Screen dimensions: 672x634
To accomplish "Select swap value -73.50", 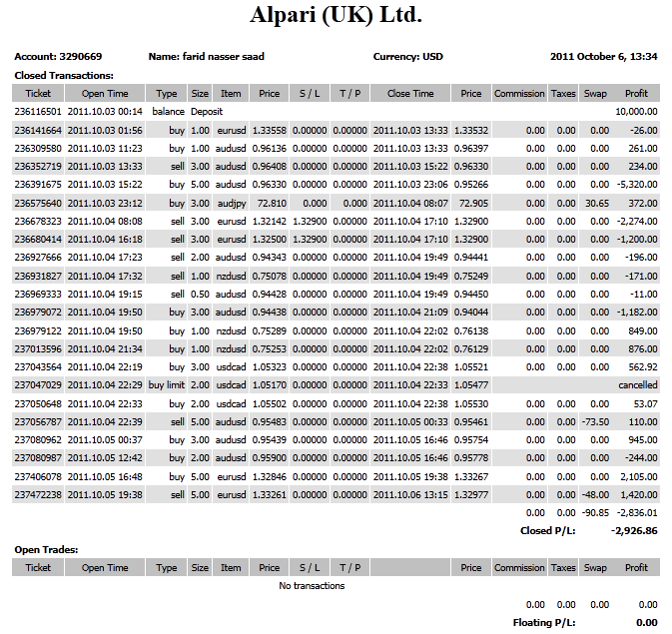I will point(595,421).
